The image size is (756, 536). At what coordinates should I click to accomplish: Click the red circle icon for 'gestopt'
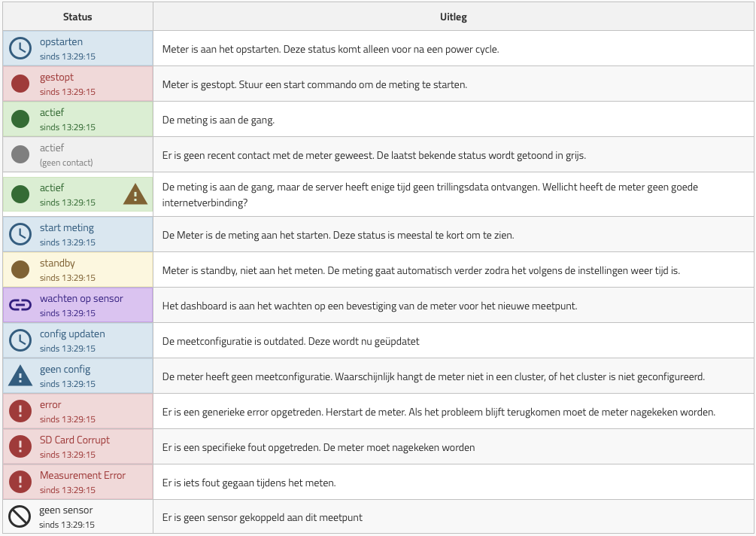pos(20,84)
